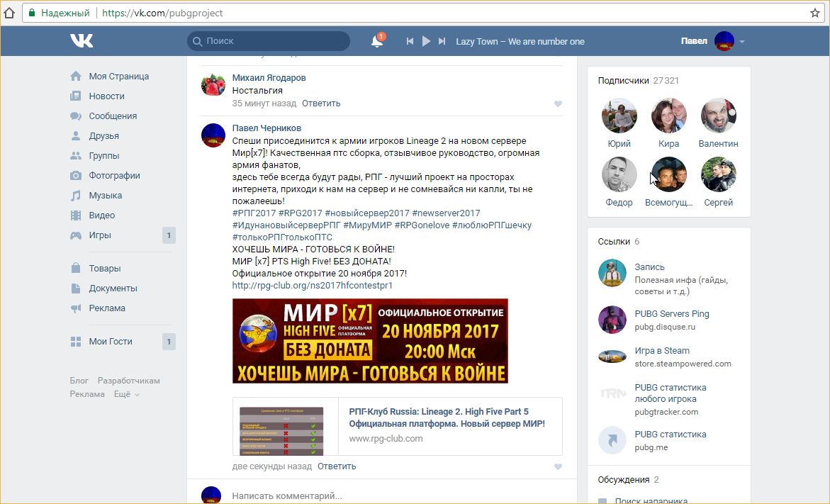This screenshot has height=504, width=830.
Task: Click the Реклама megaphone icon
Action: (x=76, y=308)
